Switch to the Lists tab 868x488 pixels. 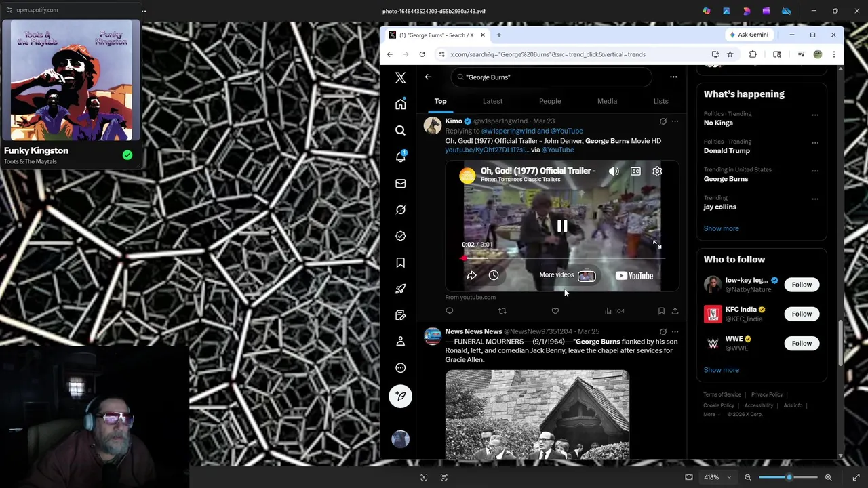[660, 101]
